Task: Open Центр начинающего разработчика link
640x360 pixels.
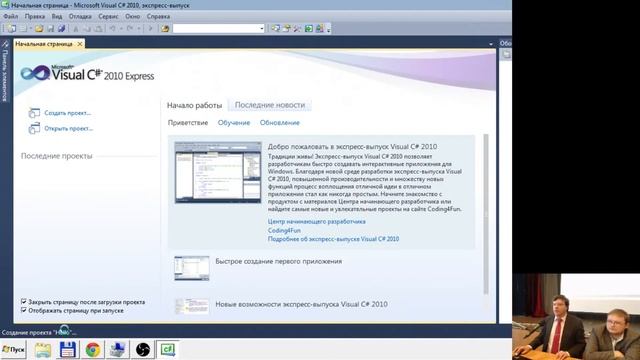Action: (x=317, y=221)
